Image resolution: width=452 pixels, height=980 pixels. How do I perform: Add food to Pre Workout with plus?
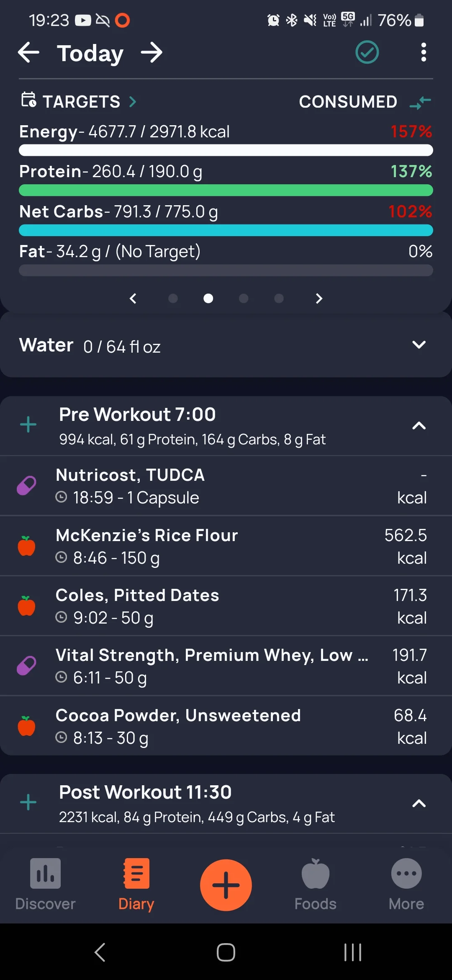click(x=28, y=425)
